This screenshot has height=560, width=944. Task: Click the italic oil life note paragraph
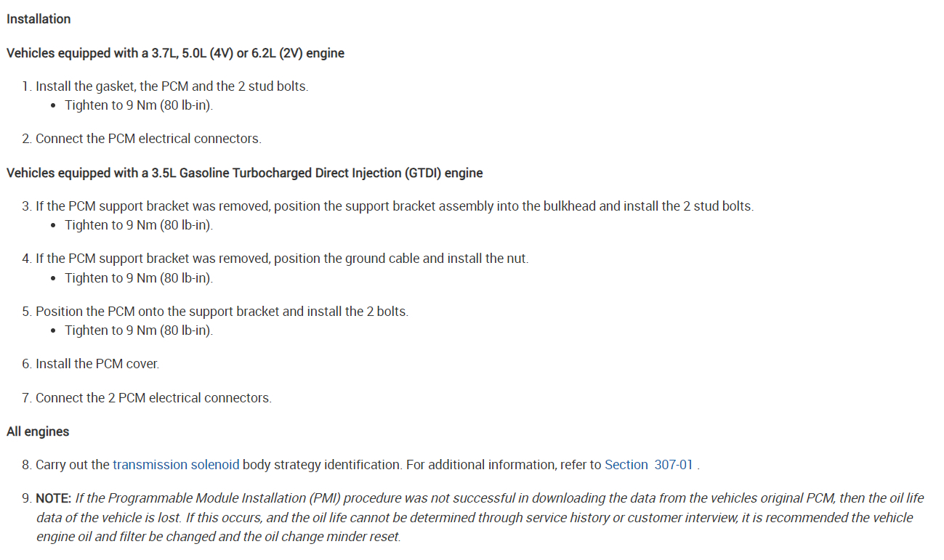pyautogui.click(x=480, y=518)
